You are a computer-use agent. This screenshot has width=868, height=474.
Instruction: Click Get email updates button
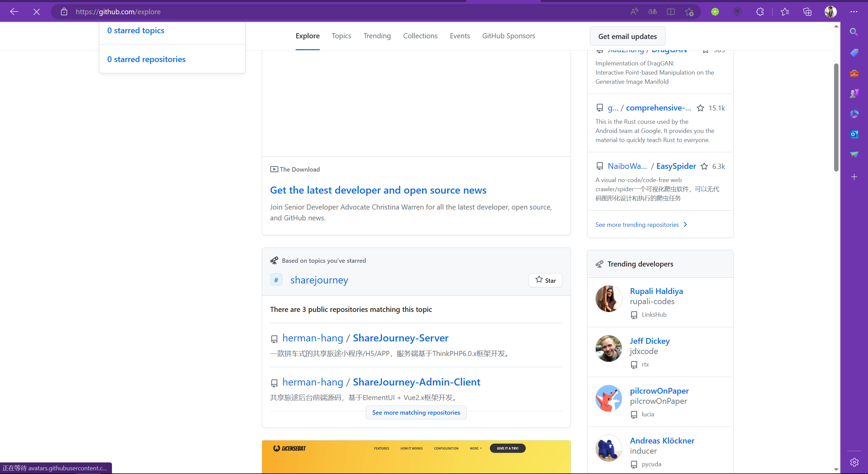point(628,36)
